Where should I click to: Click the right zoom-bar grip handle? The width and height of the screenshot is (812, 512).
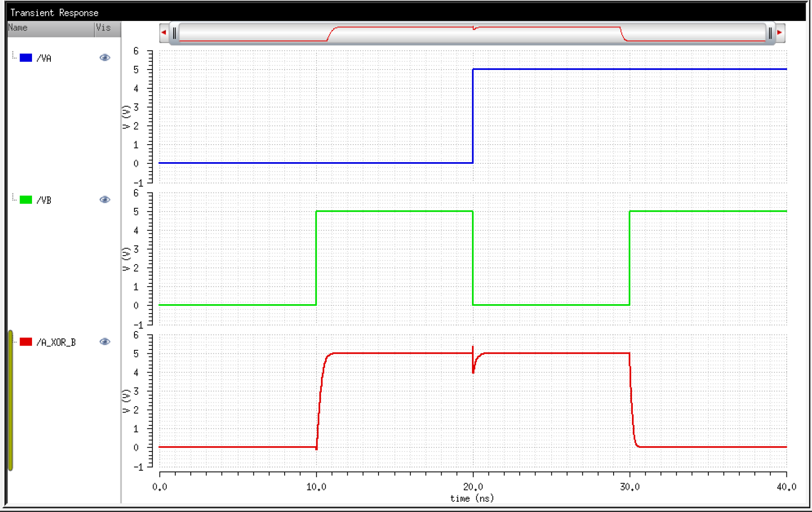(770, 33)
